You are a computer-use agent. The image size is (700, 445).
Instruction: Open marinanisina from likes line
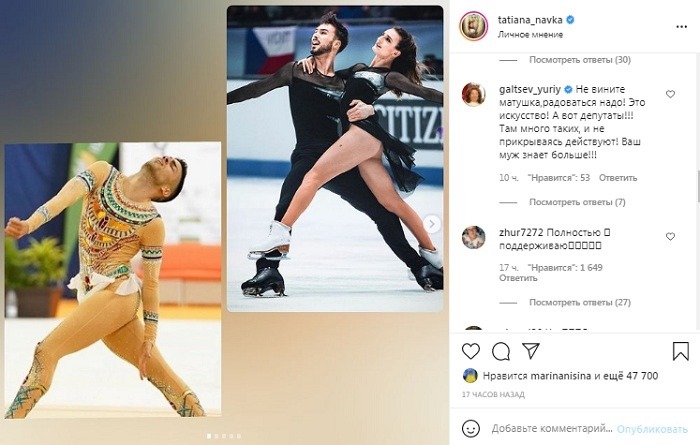click(x=560, y=376)
